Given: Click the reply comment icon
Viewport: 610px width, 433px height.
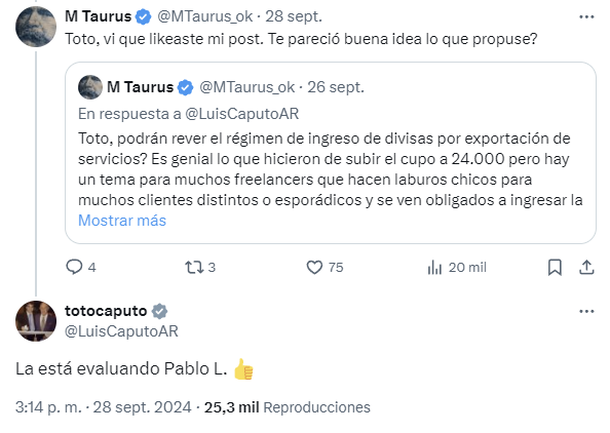Looking at the screenshot, I should (73, 267).
